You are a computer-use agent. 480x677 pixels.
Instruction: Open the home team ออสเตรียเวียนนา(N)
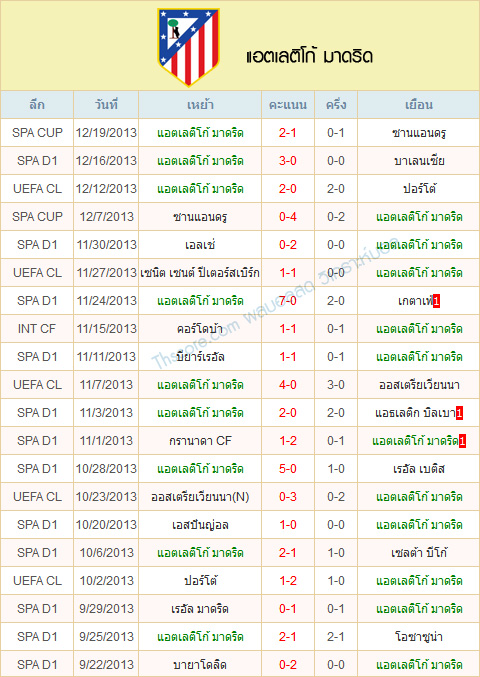pyautogui.click(x=200, y=497)
